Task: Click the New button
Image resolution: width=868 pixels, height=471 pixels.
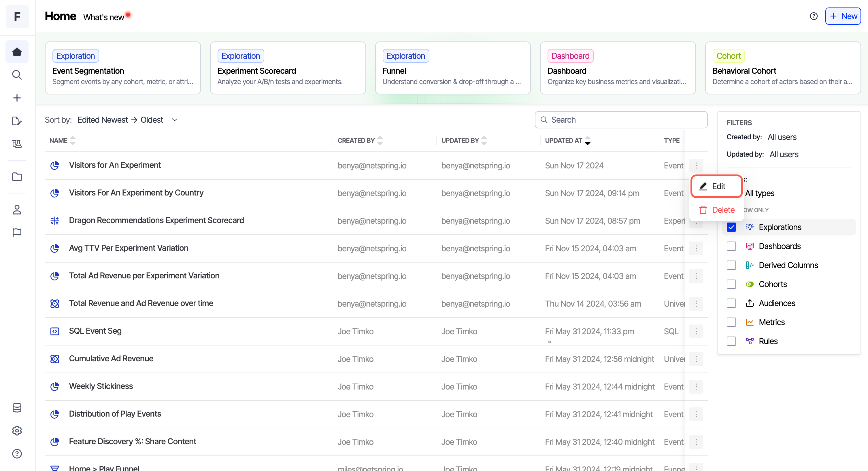Action: tap(843, 16)
